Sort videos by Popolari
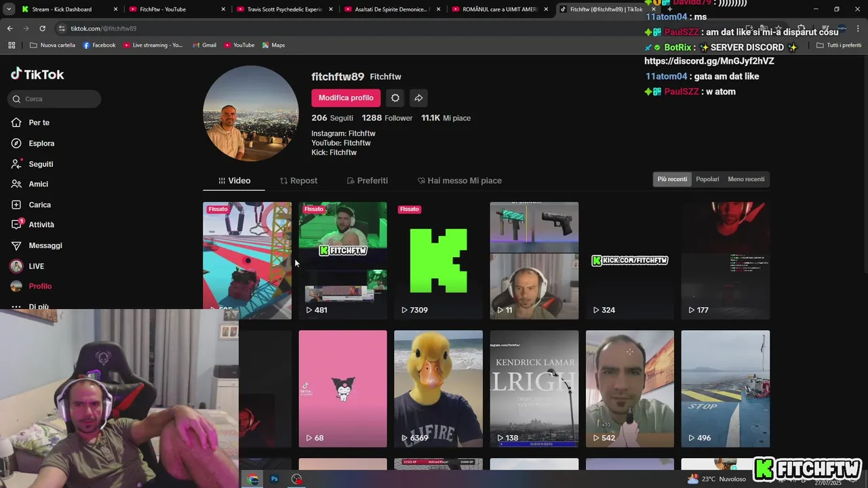This screenshot has width=868, height=488. [707, 179]
